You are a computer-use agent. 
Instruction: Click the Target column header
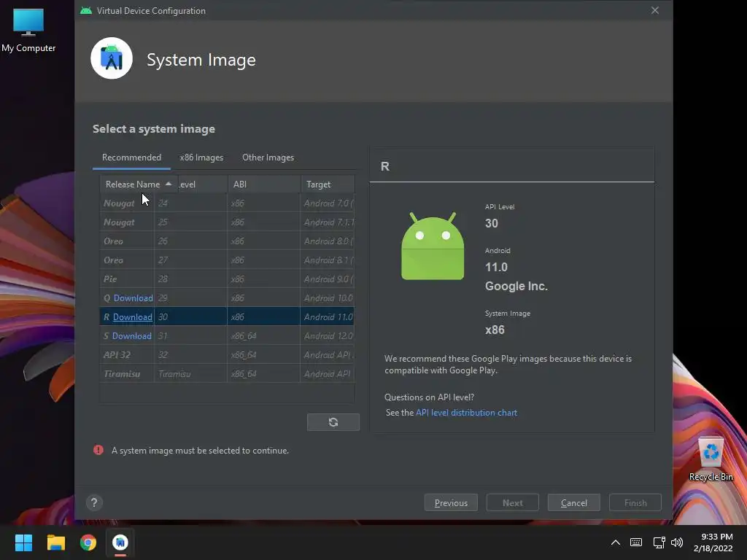point(328,184)
